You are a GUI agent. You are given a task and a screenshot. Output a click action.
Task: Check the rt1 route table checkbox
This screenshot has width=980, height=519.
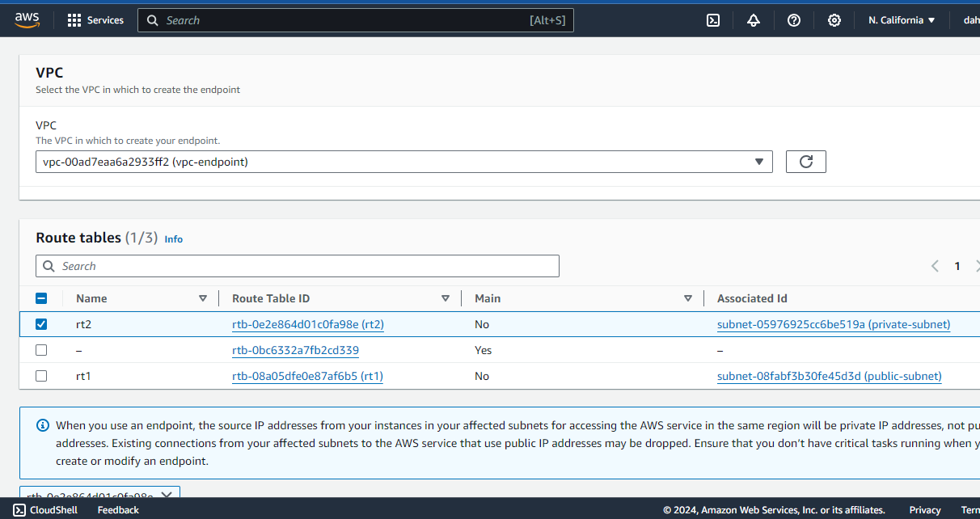pyautogui.click(x=41, y=376)
